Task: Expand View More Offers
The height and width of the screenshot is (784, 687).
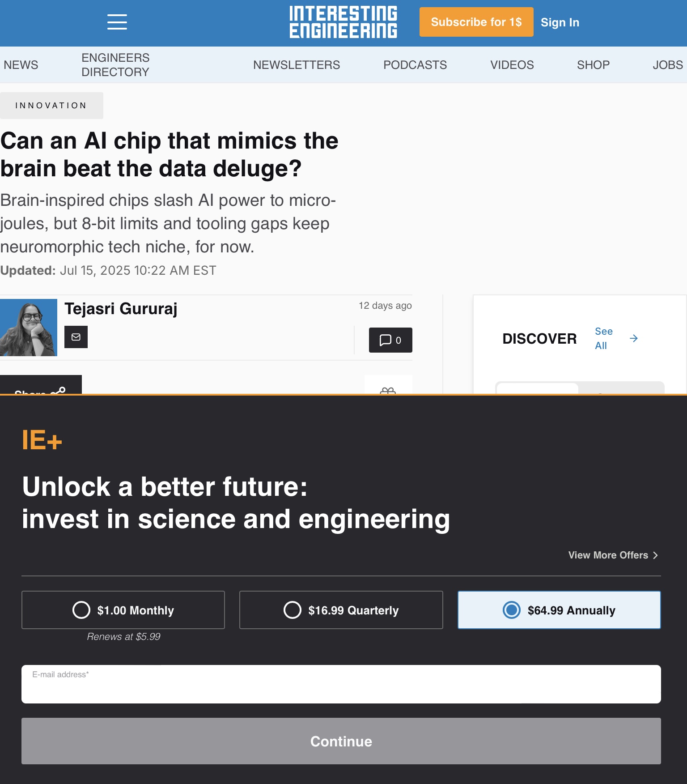Action: 613,555
